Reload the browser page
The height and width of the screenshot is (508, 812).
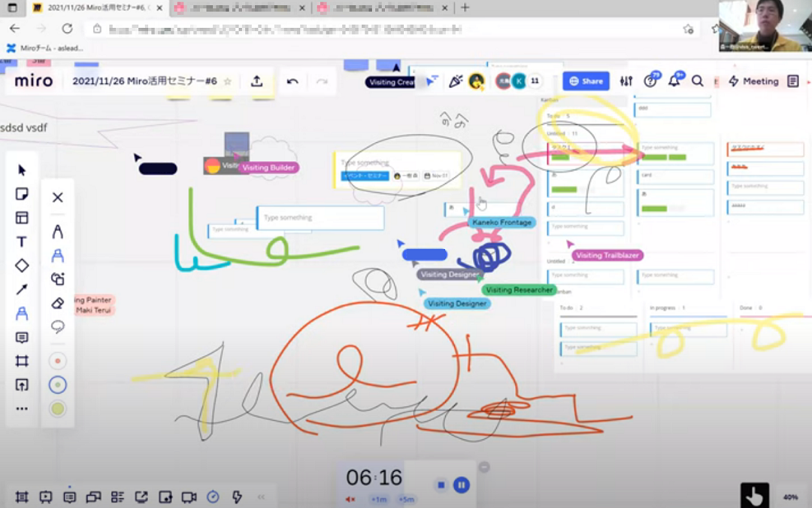tap(68, 29)
